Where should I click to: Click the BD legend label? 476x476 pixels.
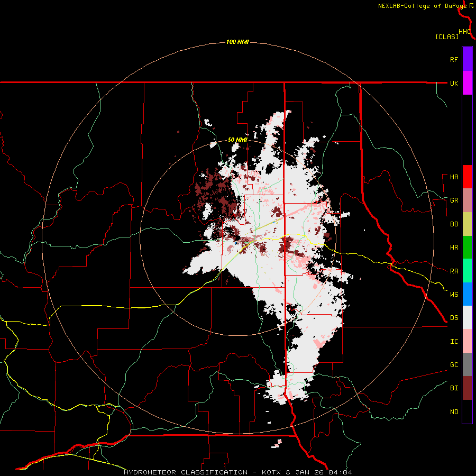tap(454, 224)
